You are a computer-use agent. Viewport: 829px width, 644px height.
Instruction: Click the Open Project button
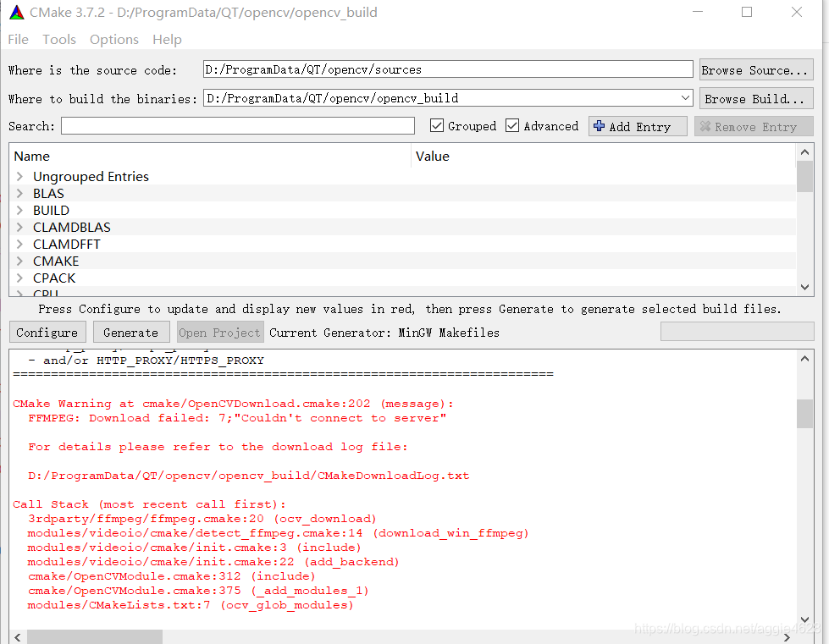(220, 333)
